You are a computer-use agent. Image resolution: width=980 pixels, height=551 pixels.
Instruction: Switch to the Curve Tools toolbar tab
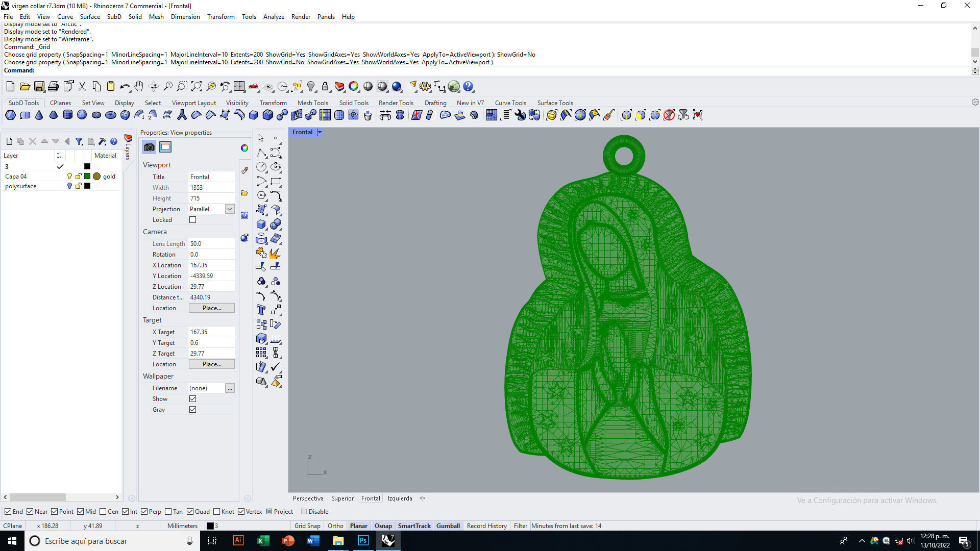[510, 103]
